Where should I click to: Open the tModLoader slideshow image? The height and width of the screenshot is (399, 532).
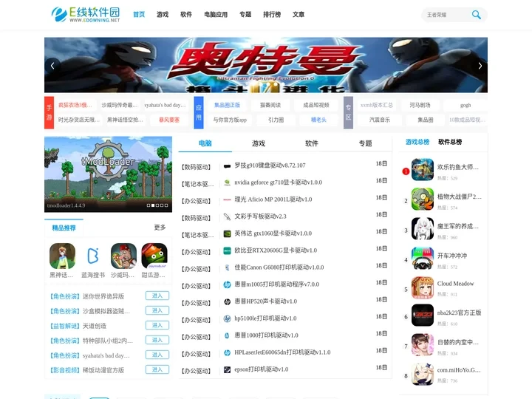108,174
